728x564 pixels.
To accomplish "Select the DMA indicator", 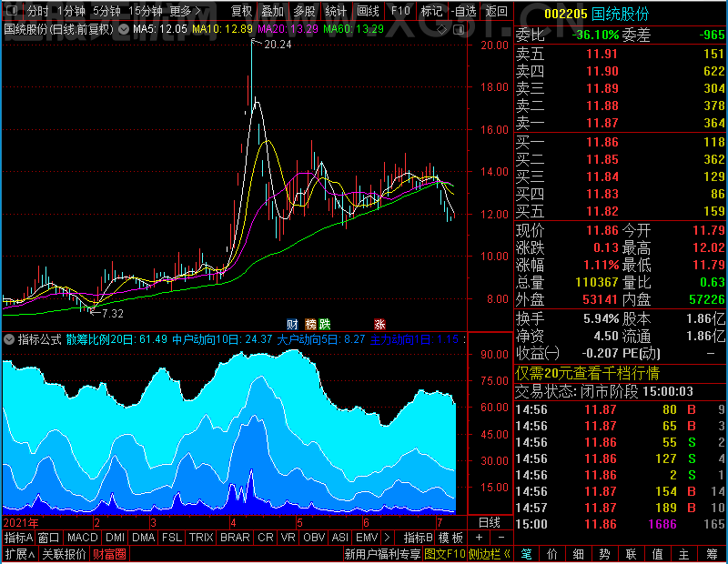I will [143, 538].
